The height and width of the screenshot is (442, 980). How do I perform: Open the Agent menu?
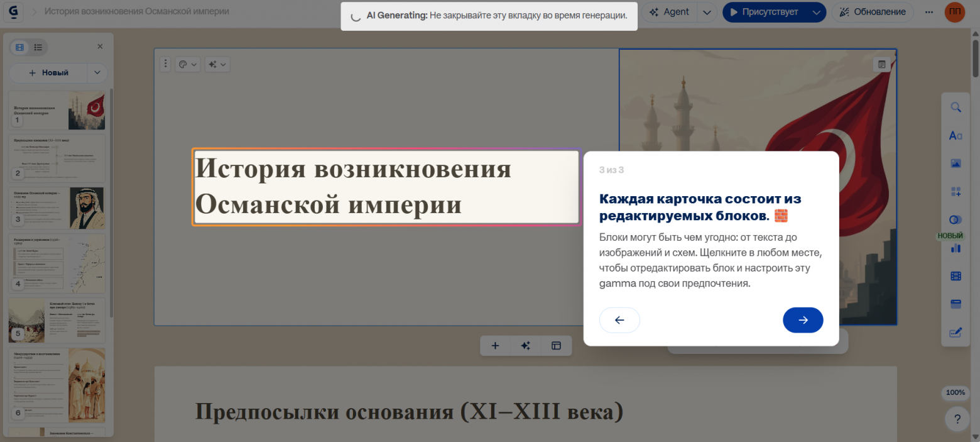(670, 12)
